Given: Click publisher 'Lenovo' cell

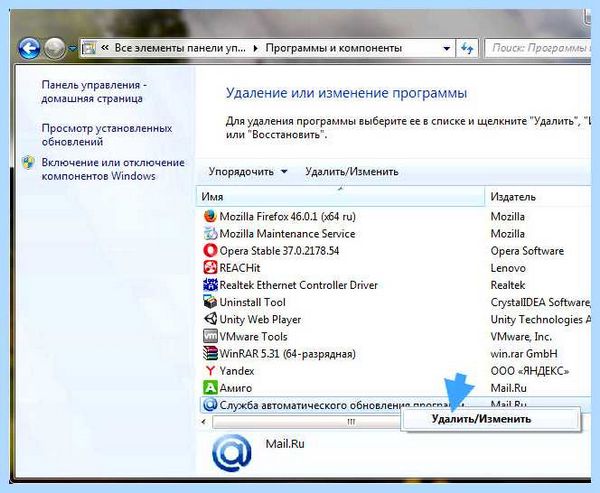Looking at the screenshot, I should tap(508, 268).
